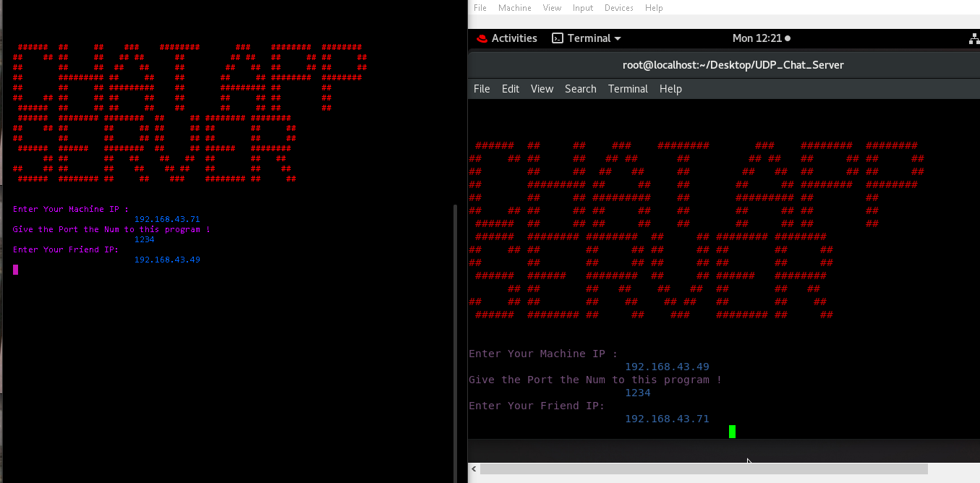This screenshot has height=483, width=980.
Task: Open the terminal window's Edit menu
Action: click(511, 89)
